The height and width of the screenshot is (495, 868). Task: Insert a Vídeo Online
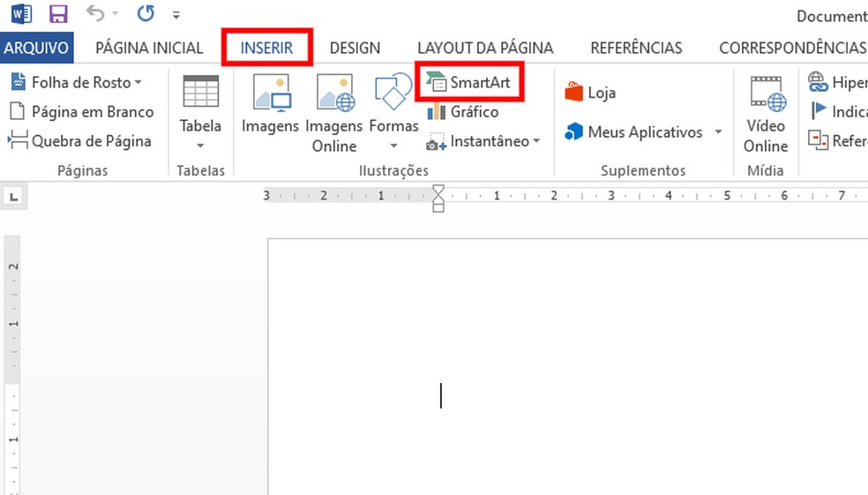pyautogui.click(x=766, y=115)
